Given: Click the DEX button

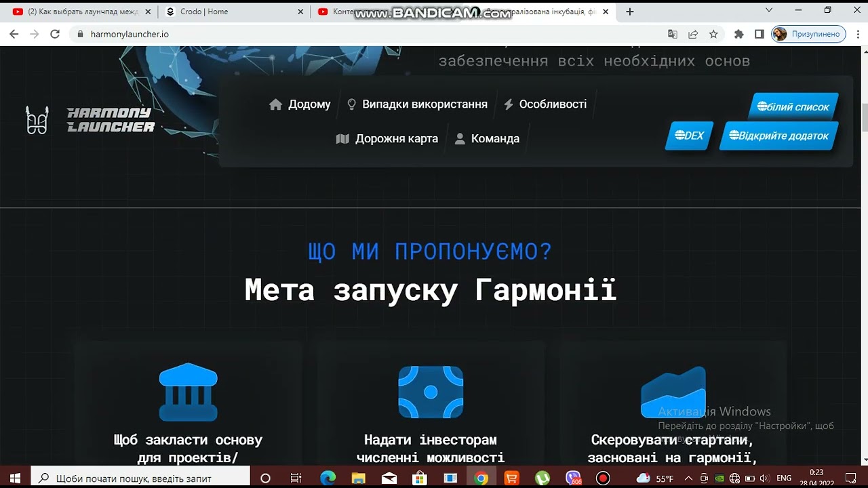Looking at the screenshot, I should [689, 136].
